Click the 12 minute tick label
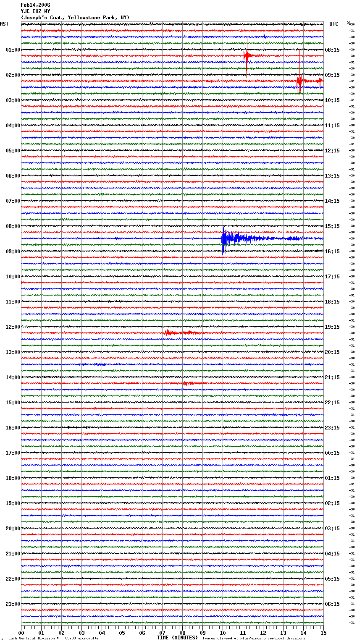The image size is (357, 644). pyautogui.click(x=263, y=633)
